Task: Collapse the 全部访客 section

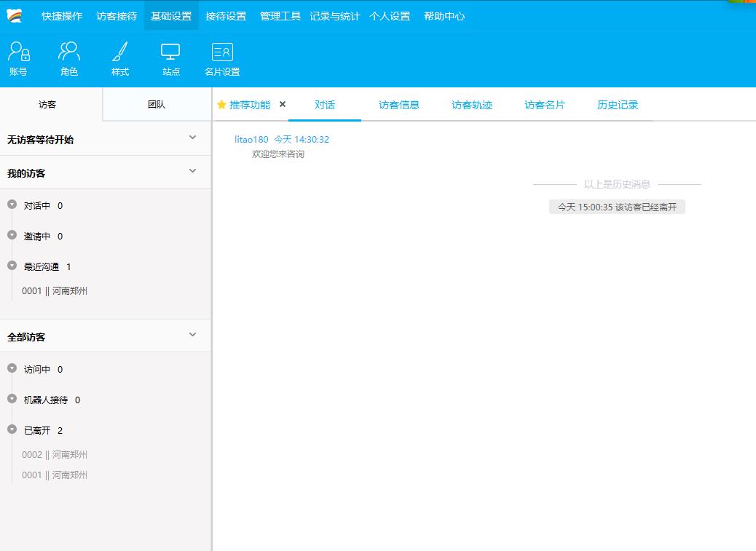Action: pyautogui.click(x=192, y=335)
